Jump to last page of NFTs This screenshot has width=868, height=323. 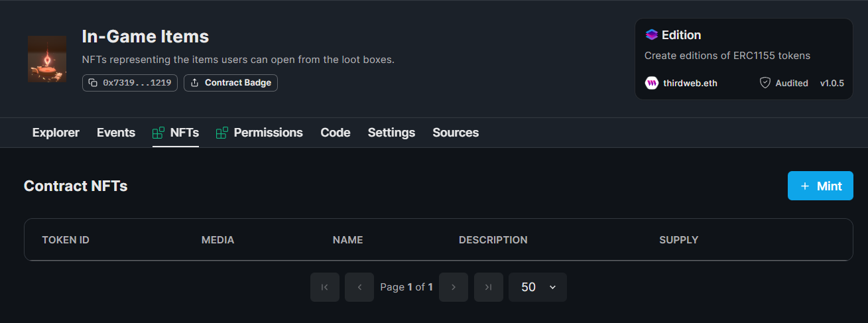tap(489, 287)
